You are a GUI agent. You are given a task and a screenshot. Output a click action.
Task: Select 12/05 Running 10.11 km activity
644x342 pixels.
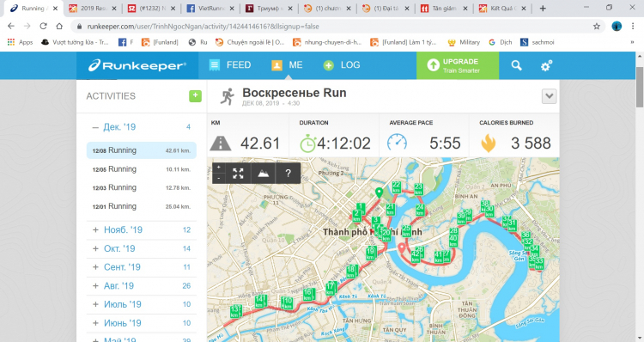(x=142, y=169)
